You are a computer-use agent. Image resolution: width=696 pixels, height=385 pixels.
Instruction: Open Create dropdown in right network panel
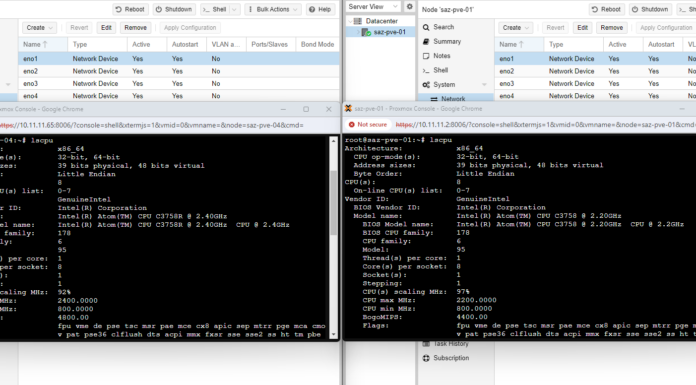click(x=515, y=28)
